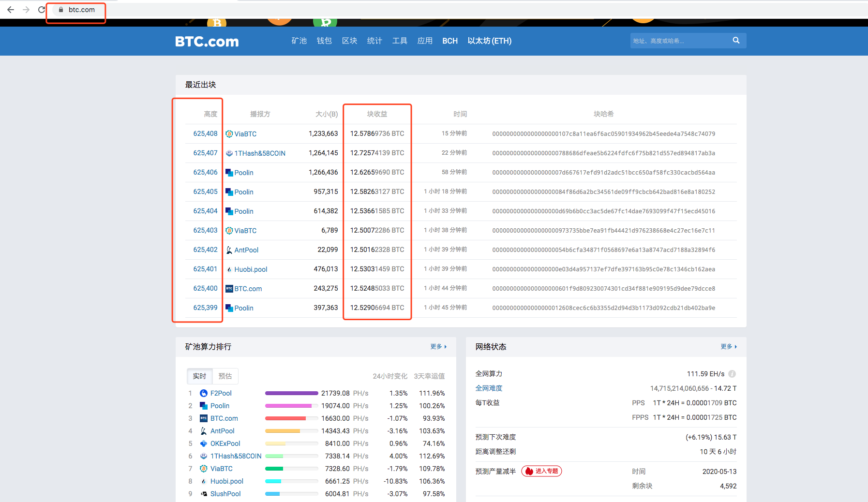Focus the address/height/hash search field
The height and width of the screenshot is (502, 868).
coord(679,41)
